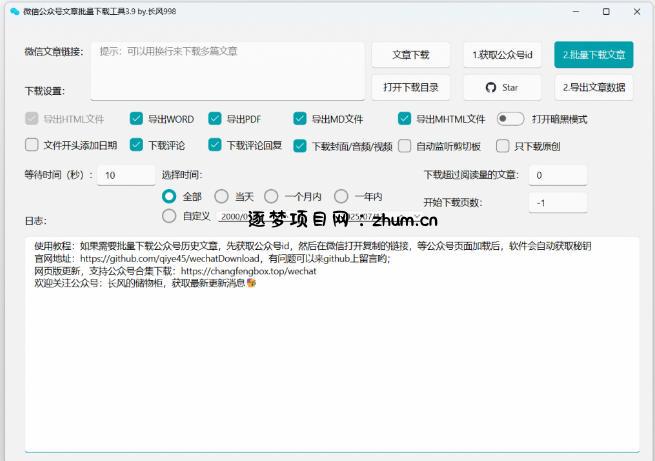The height and width of the screenshot is (461, 655).
Task: Enable 只下载原创 checkbox
Action: coord(503,146)
